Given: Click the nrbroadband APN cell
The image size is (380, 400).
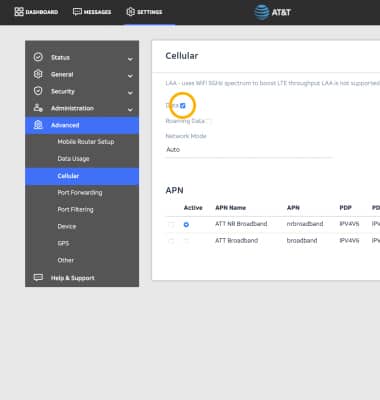Looking at the screenshot, I should click(x=305, y=224).
